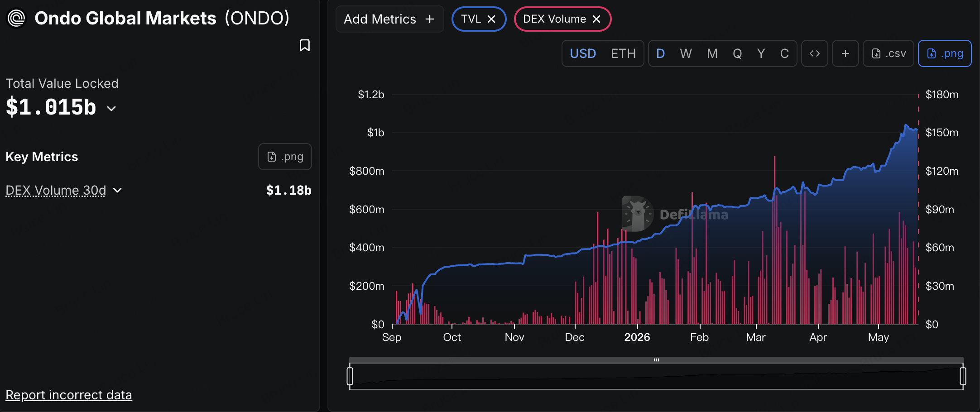Download chart data as .csv
This screenshot has height=412, width=980.
889,53
